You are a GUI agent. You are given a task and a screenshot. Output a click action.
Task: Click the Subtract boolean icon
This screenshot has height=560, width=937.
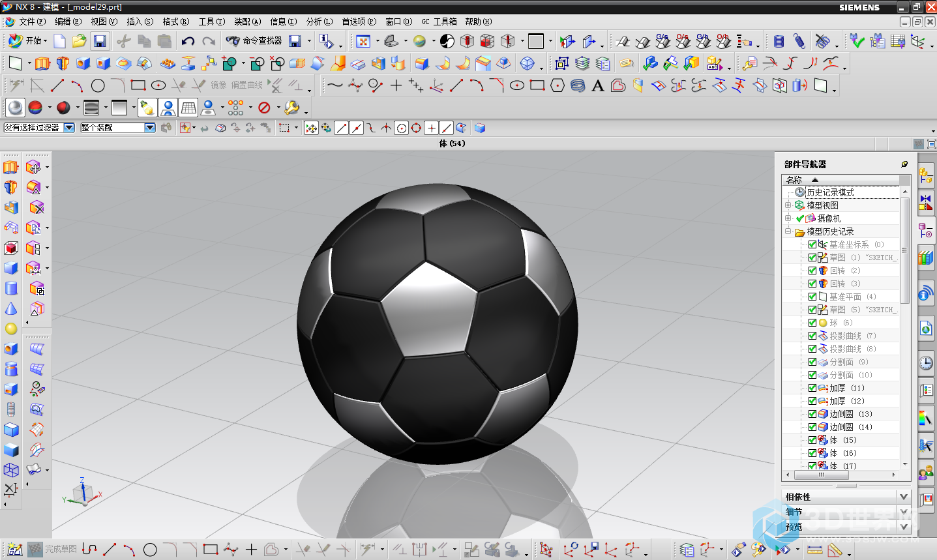[257, 63]
